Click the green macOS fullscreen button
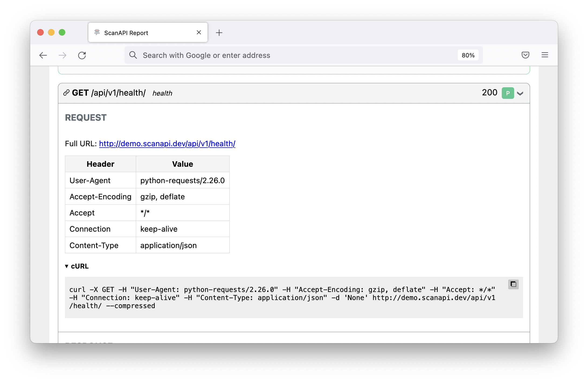588x383 pixels. (62, 33)
